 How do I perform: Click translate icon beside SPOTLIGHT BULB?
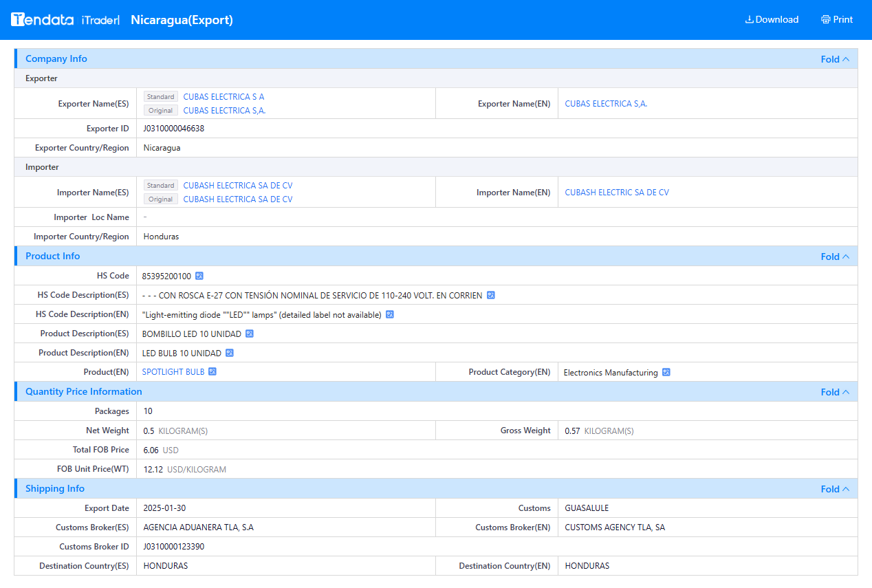pyautogui.click(x=212, y=372)
